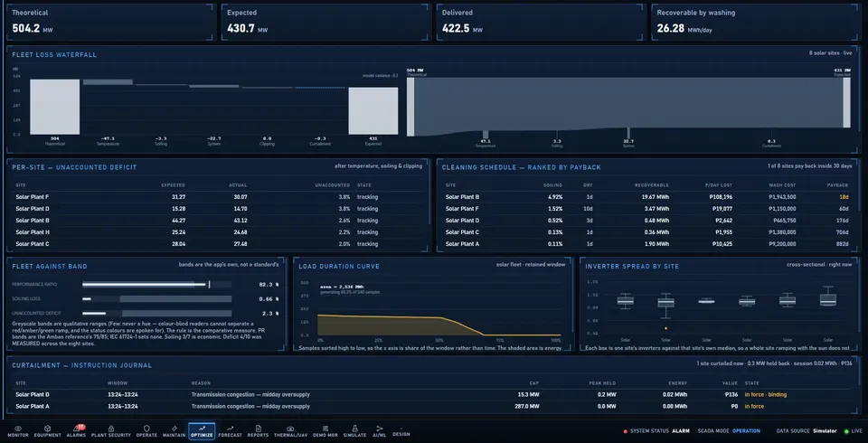Image resolution: width=868 pixels, height=443 pixels.
Task: Select the highlighted Optimize tab
Action: (x=202, y=431)
